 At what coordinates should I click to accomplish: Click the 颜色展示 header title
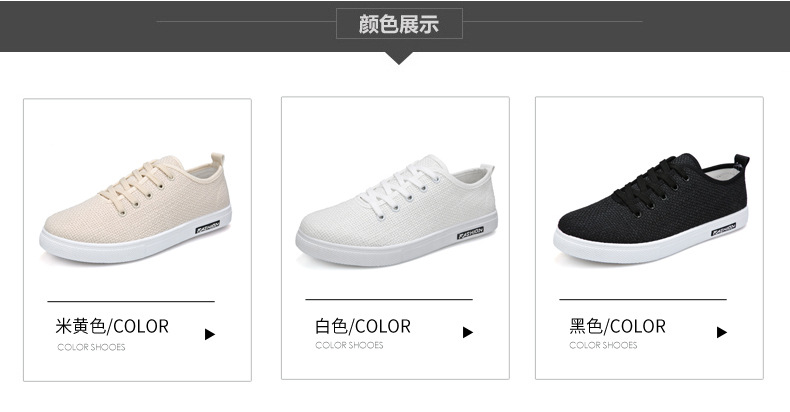[x=399, y=24]
